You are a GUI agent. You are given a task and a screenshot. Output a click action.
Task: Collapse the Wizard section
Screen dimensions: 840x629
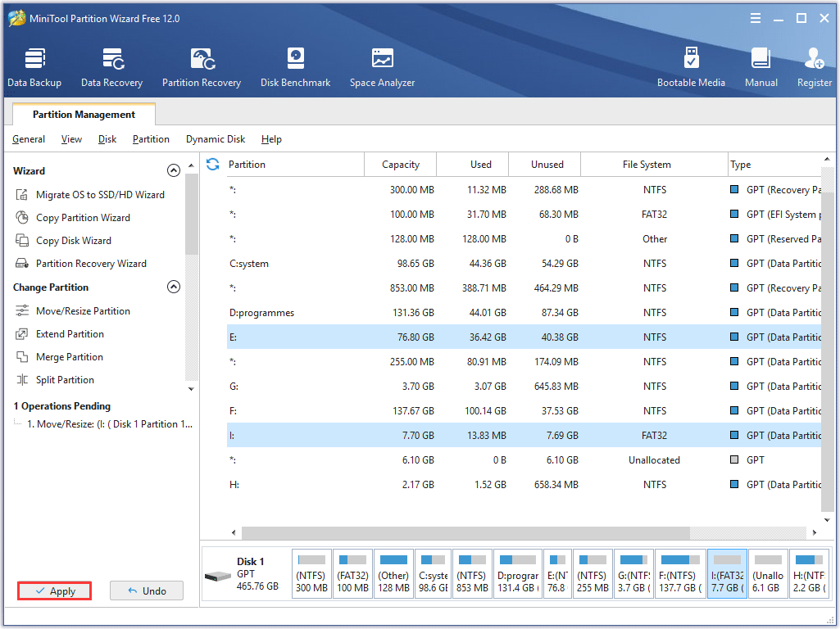point(174,170)
